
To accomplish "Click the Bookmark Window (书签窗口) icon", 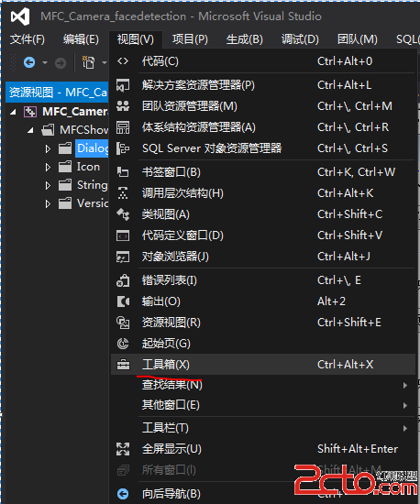I will tap(123, 172).
